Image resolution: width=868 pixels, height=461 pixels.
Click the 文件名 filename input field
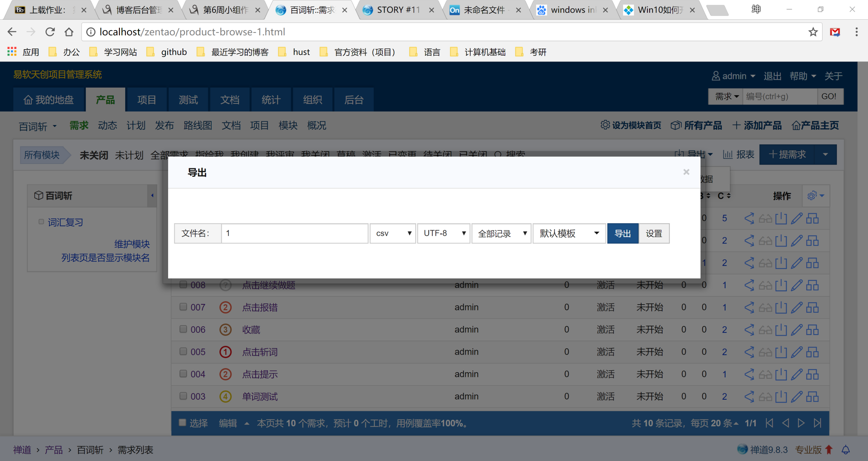pyautogui.click(x=294, y=233)
